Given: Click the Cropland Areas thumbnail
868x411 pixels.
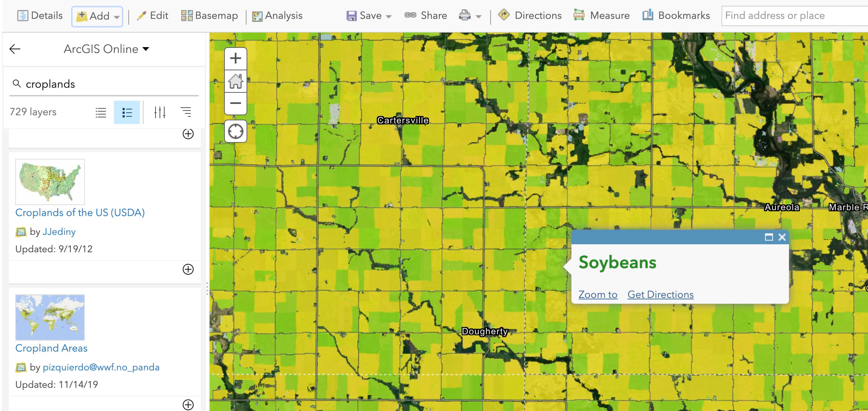Looking at the screenshot, I should click(x=50, y=317).
